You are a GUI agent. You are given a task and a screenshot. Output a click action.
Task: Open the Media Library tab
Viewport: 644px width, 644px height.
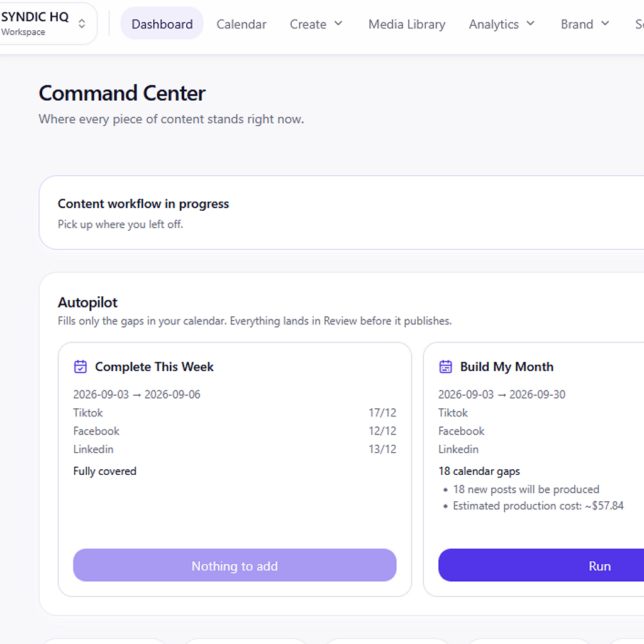click(407, 25)
